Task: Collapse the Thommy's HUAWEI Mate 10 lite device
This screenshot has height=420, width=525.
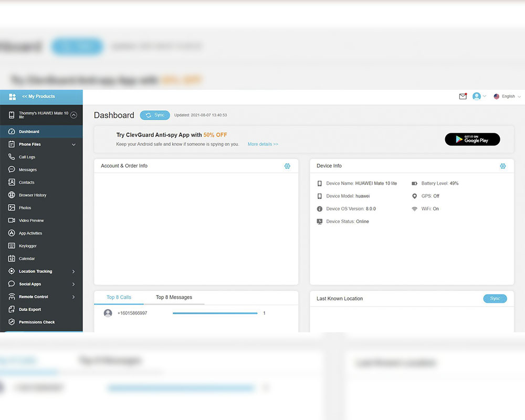Action: coord(73,115)
